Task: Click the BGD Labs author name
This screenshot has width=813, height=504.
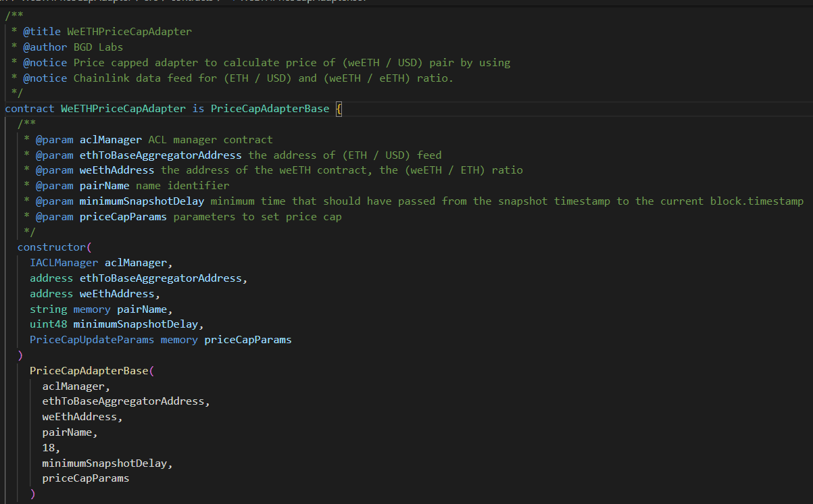Action: (98, 47)
